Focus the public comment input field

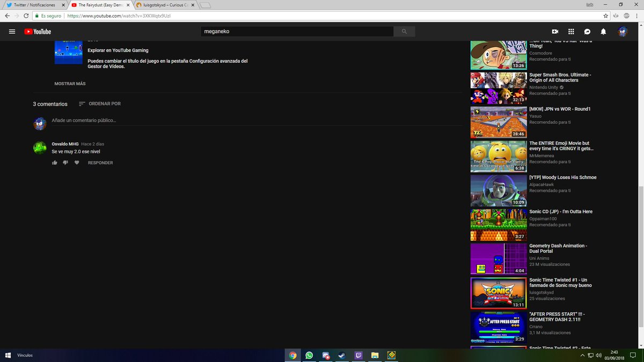(x=257, y=120)
